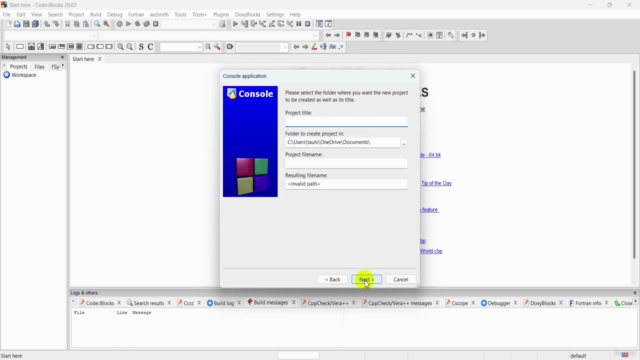Open the Project menu
Viewport: 640px width, 360px height.
(x=76, y=14)
